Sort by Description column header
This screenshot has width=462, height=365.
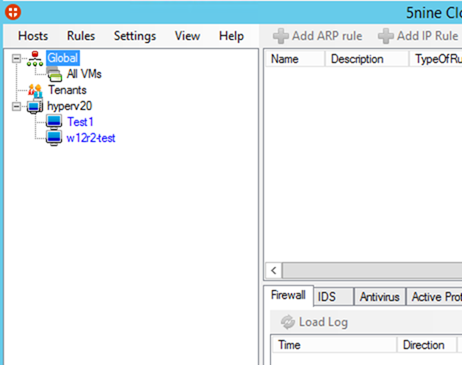pos(367,59)
